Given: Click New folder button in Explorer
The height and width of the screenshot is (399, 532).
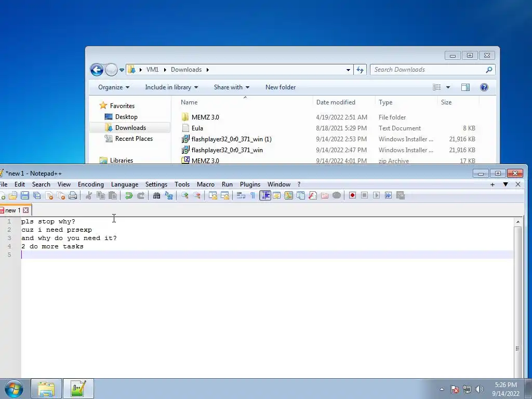Looking at the screenshot, I should 281,87.
